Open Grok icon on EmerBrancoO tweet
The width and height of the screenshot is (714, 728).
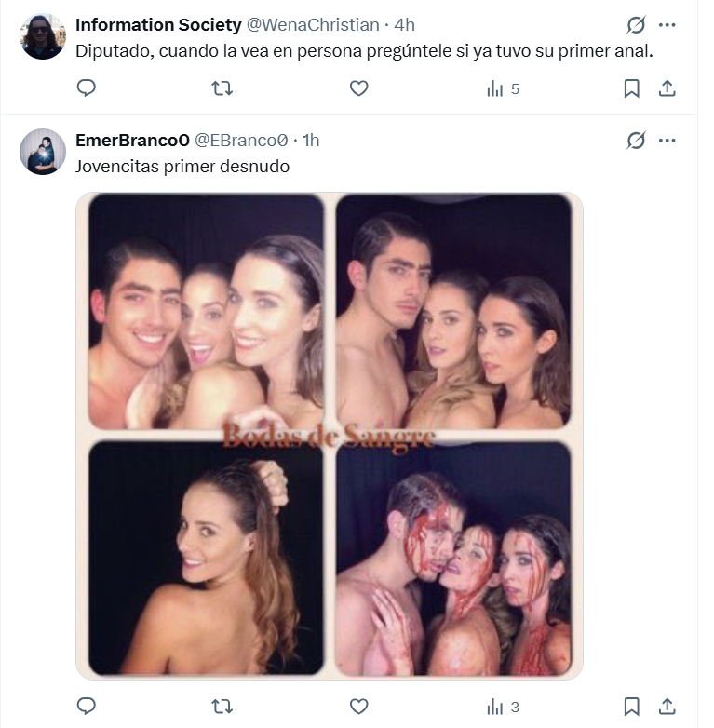tap(636, 141)
